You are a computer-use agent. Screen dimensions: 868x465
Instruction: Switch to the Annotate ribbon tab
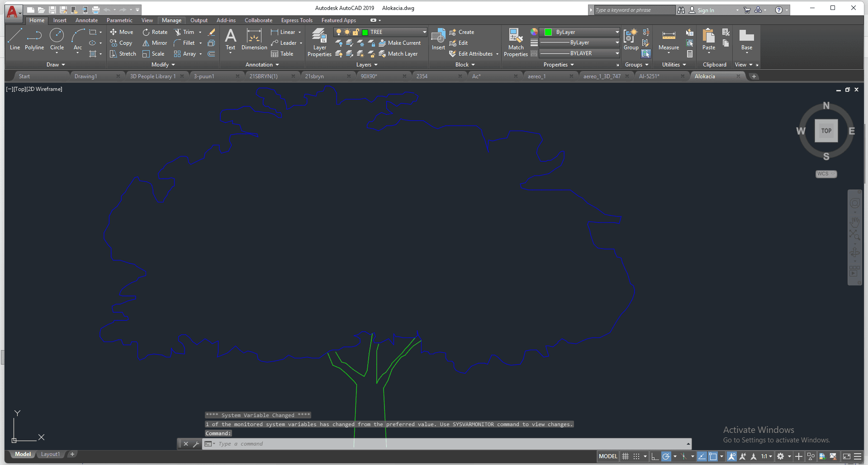86,20
